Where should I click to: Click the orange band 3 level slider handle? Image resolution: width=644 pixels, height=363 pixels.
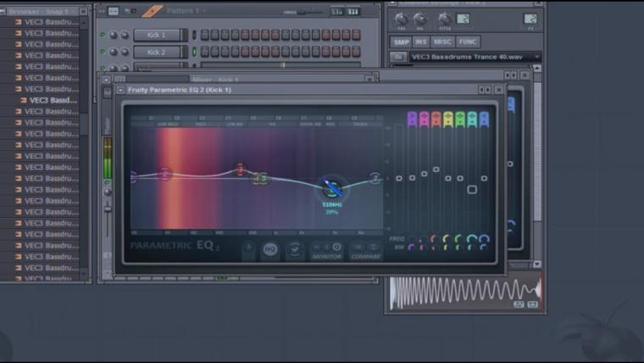[436, 169]
